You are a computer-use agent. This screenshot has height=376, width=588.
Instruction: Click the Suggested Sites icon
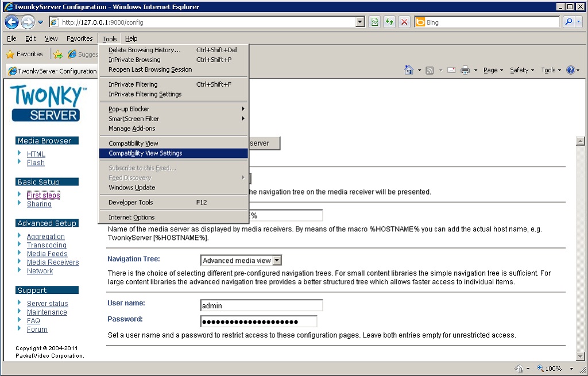click(x=71, y=53)
